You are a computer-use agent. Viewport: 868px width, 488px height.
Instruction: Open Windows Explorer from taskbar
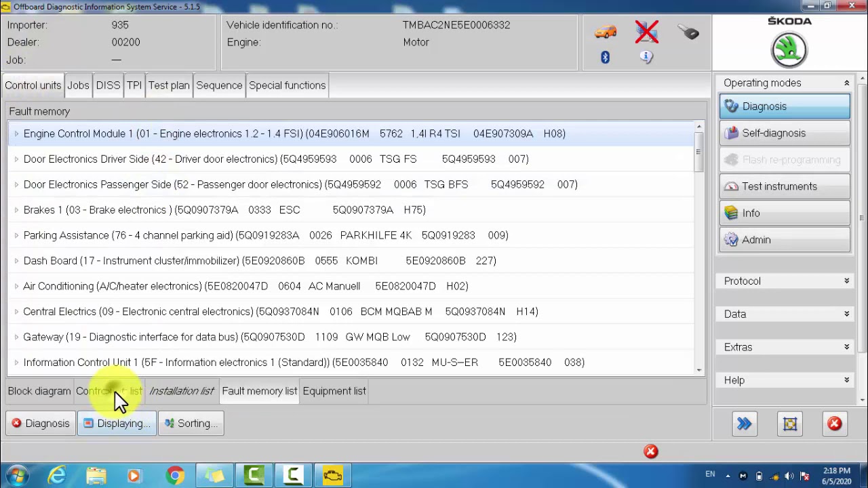pos(96,476)
